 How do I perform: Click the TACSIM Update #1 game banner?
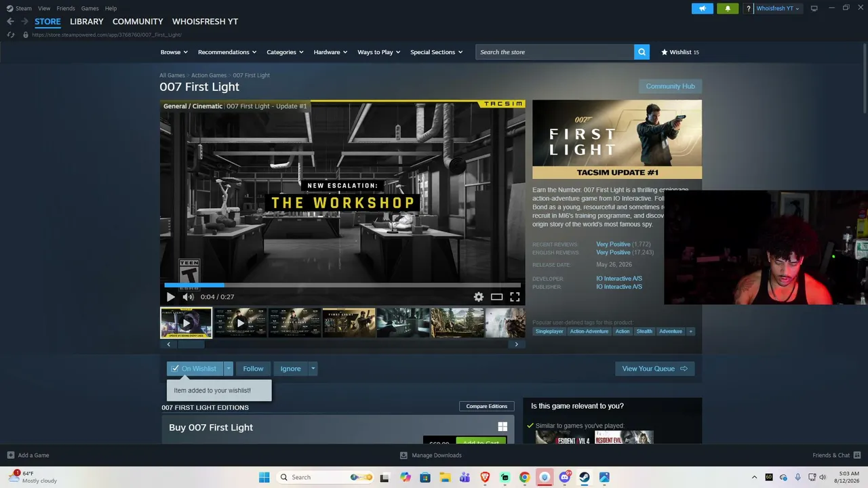click(x=617, y=140)
